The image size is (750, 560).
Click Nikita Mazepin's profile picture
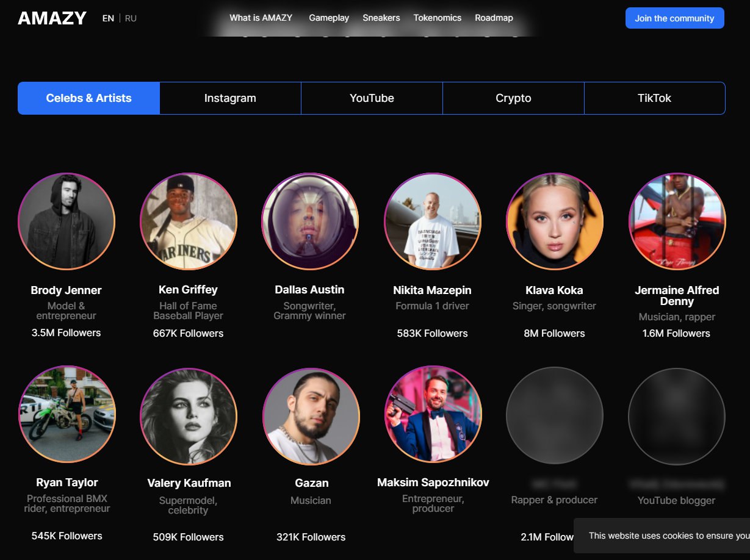(x=433, y=221)
